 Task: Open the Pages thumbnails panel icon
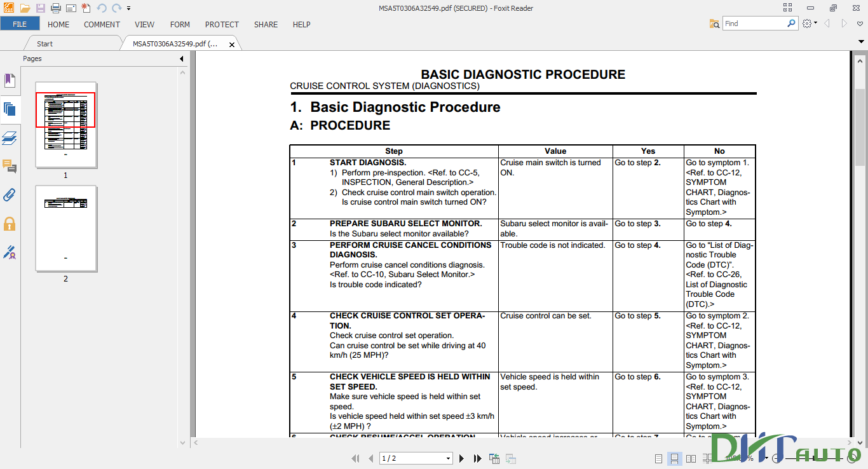pyautogui.click(x=10, y=109)
